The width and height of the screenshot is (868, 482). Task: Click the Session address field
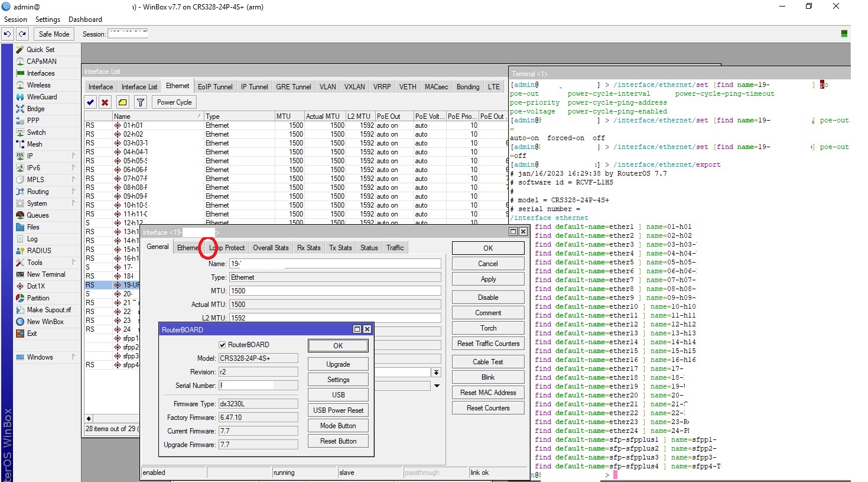tap(128, 34)
